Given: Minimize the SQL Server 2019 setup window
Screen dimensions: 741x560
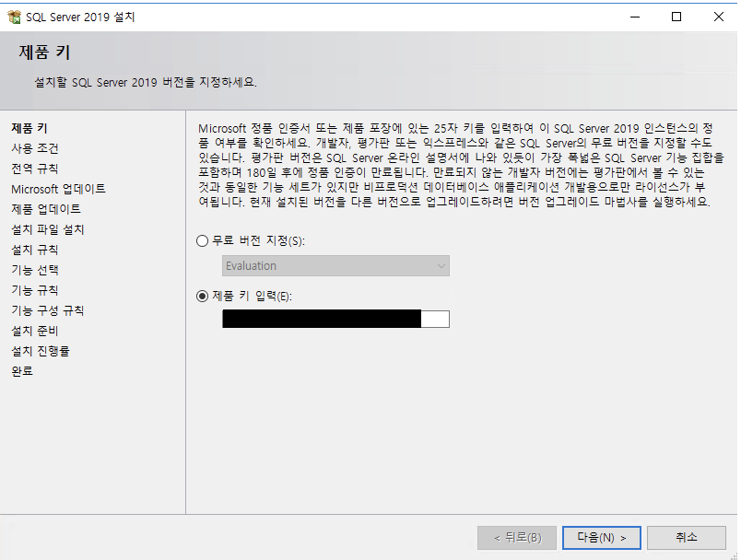Looking at the screenshot, I should [x=635, y=17].
